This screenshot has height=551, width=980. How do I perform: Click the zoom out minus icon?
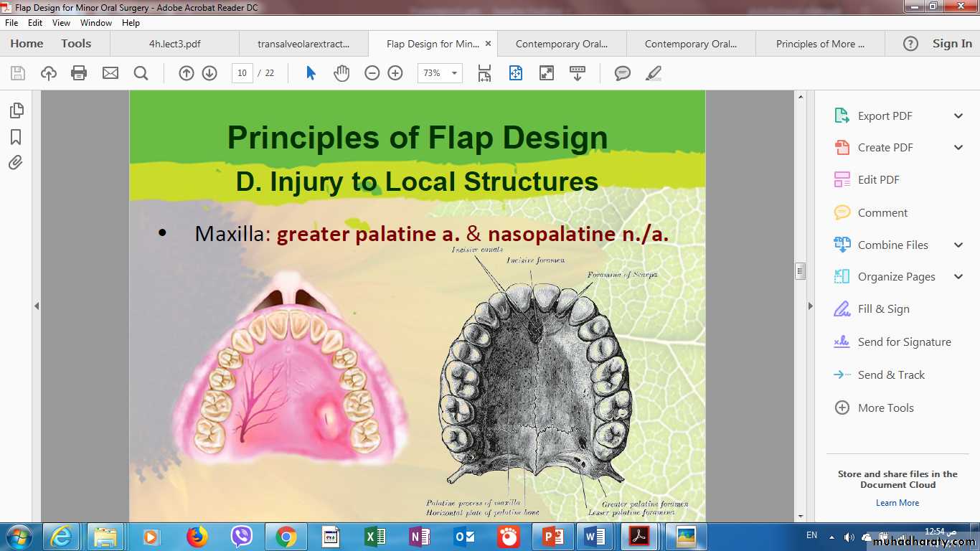372,73
